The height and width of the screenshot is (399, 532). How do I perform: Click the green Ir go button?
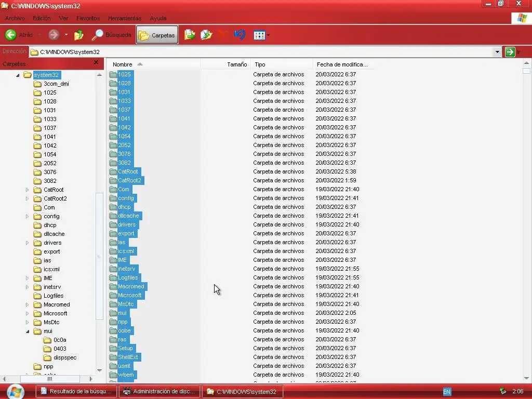coord(510,52)
